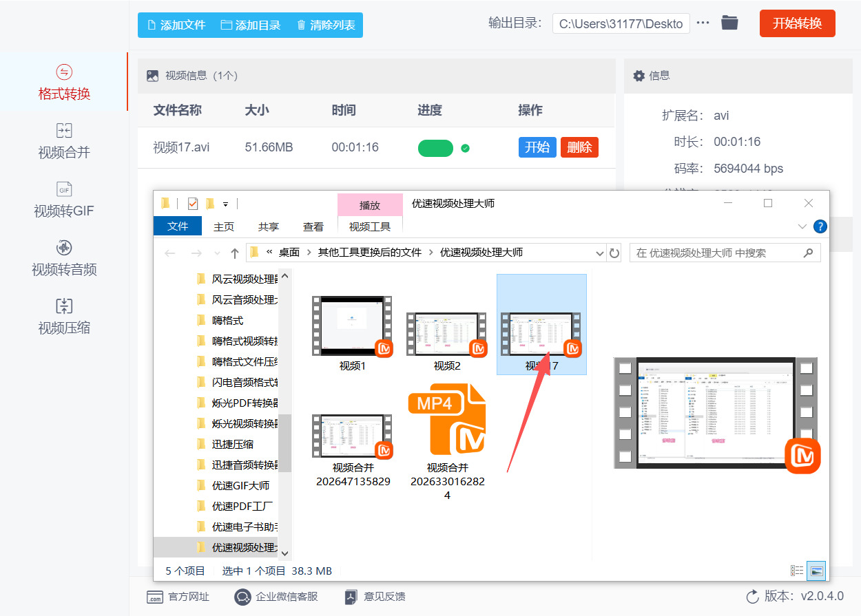Click the Explorer forward arrow
The height and width of the screenshot is (616, 861).
(196, 253)
